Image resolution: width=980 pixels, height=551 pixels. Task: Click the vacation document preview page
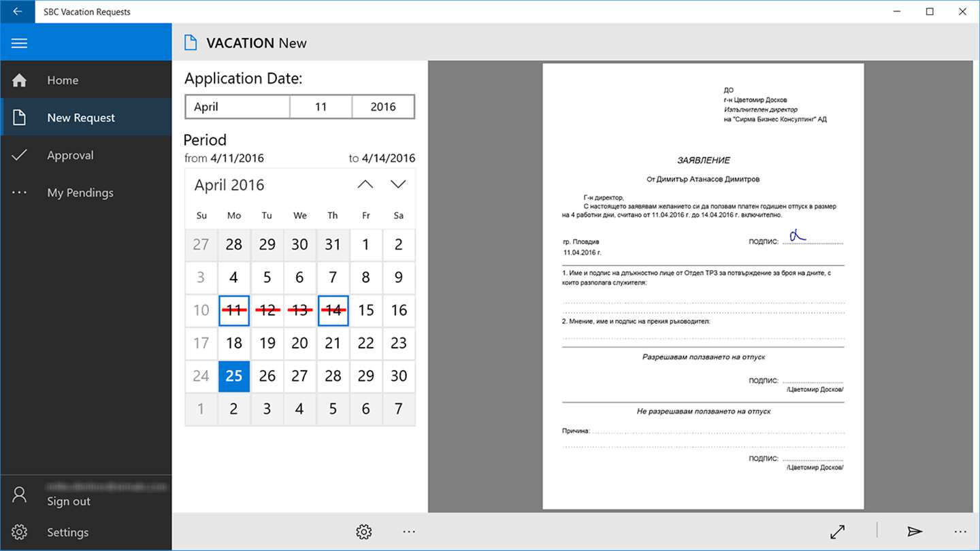[x=703, y=286]
